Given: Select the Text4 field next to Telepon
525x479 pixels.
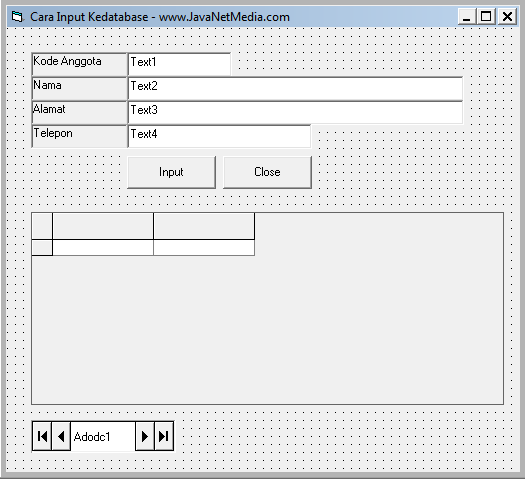Looking at the screenshot, I should [x=219, y=136].
